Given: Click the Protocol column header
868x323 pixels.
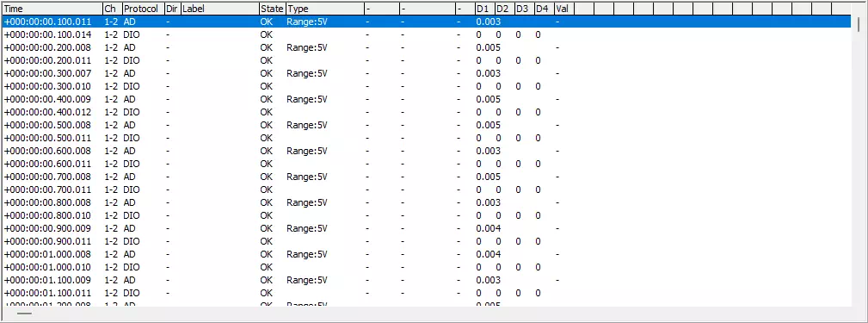Looking at the screenshot, I should 143,9.
